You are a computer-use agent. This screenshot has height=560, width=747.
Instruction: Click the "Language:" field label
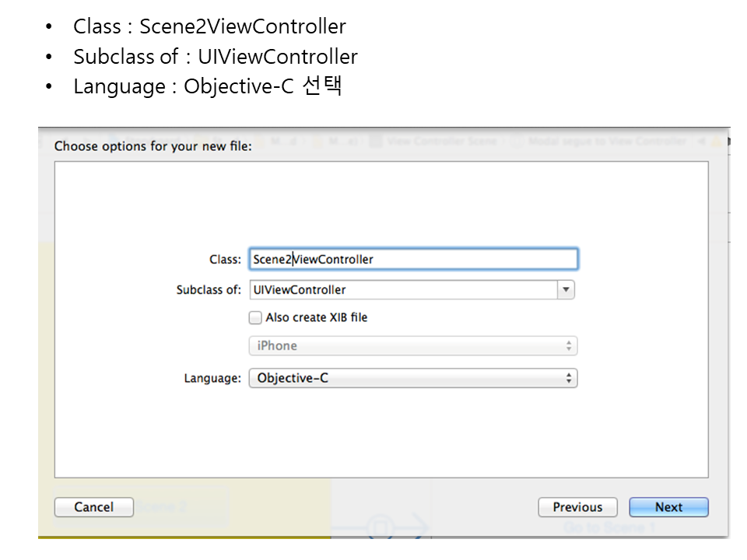212,379
